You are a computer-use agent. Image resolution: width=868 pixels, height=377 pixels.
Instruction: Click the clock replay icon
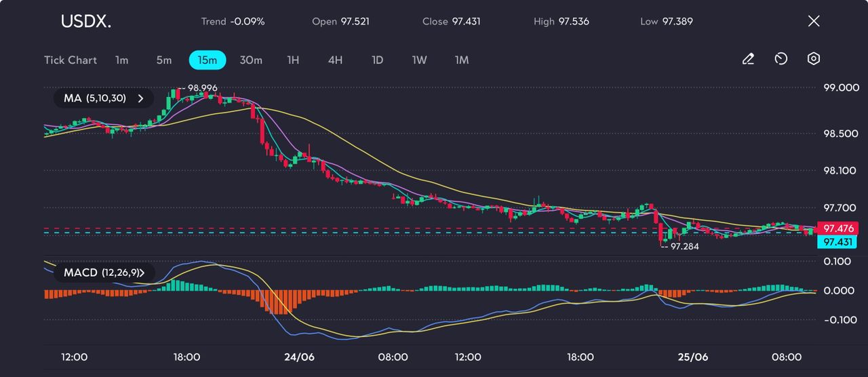[x=781, y=59]
